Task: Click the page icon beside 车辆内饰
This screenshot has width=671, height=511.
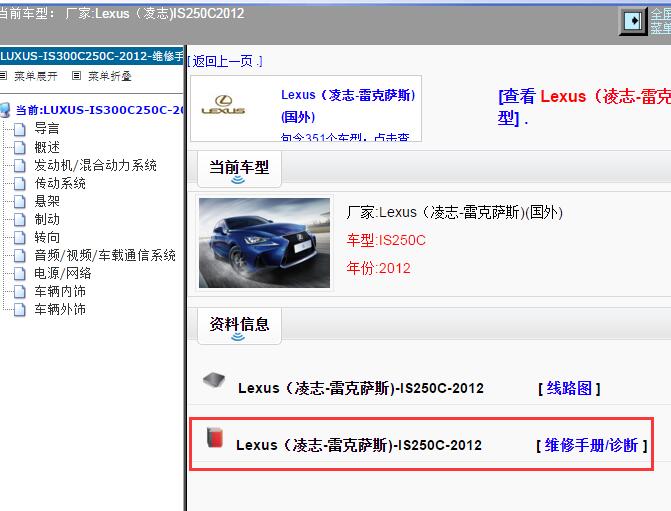Action: tap(19, 291)
